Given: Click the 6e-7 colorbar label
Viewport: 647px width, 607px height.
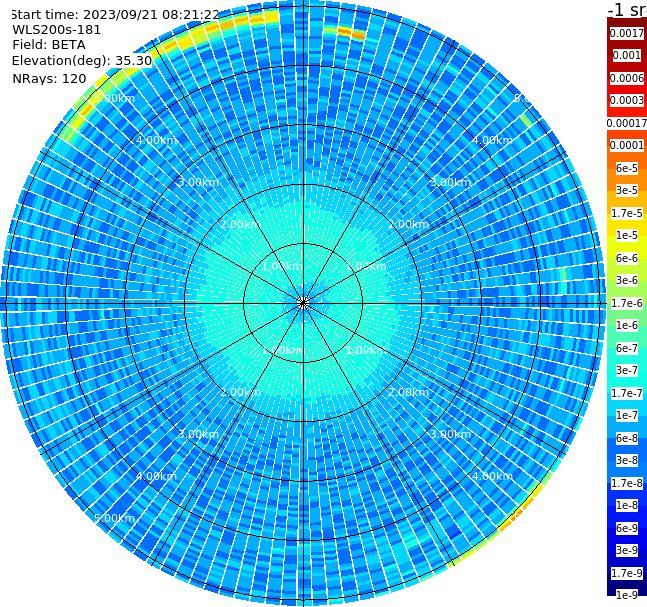Looking at the screenshot, I should (x=626, y=348).
